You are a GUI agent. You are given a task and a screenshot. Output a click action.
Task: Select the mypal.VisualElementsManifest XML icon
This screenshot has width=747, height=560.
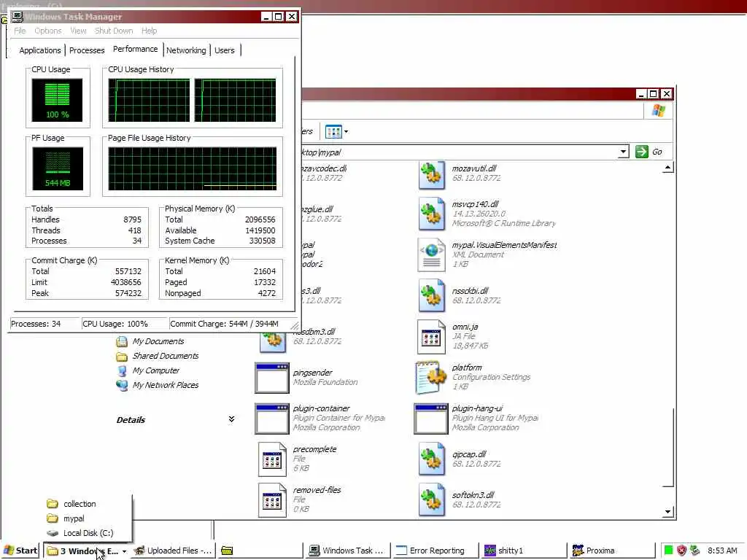click(x=432, y=254)
